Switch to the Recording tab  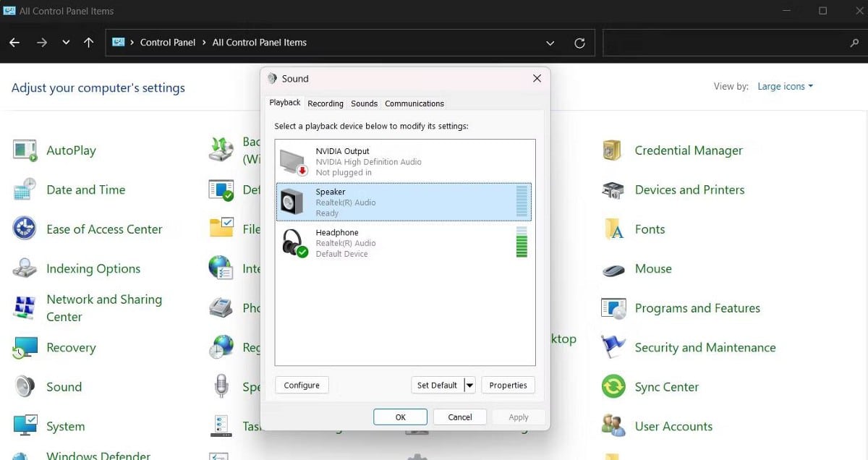[325, 103]
